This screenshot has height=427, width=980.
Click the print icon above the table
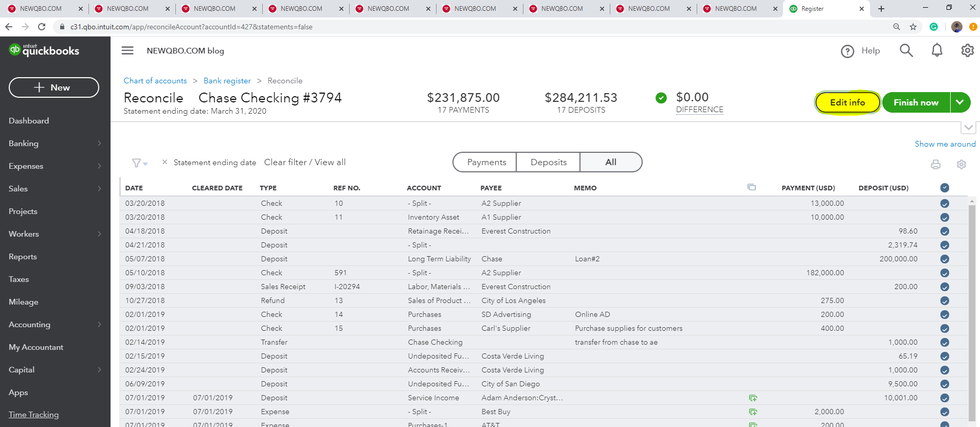[x=935, y=165]
